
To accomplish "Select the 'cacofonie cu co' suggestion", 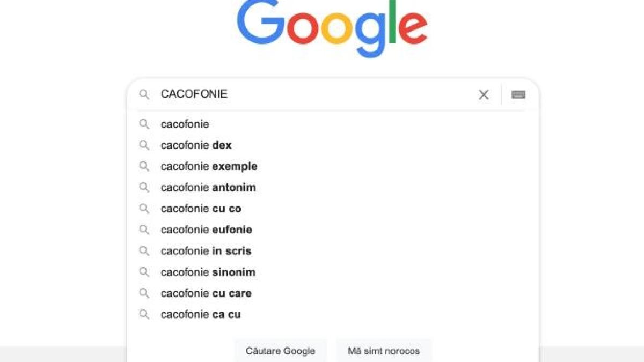I will (x=201, y=209).
